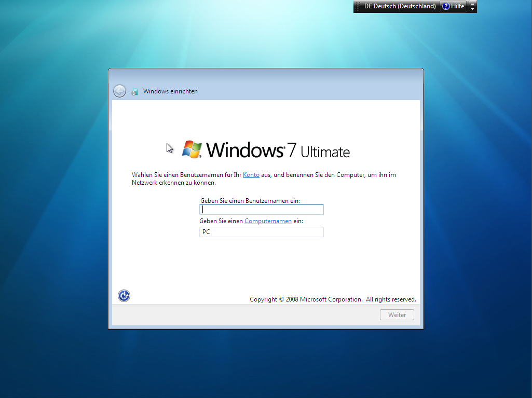The height and width of the screenshot is (398, 532).
Task: Click the back arrow in setup window
Action: [119, 91]
